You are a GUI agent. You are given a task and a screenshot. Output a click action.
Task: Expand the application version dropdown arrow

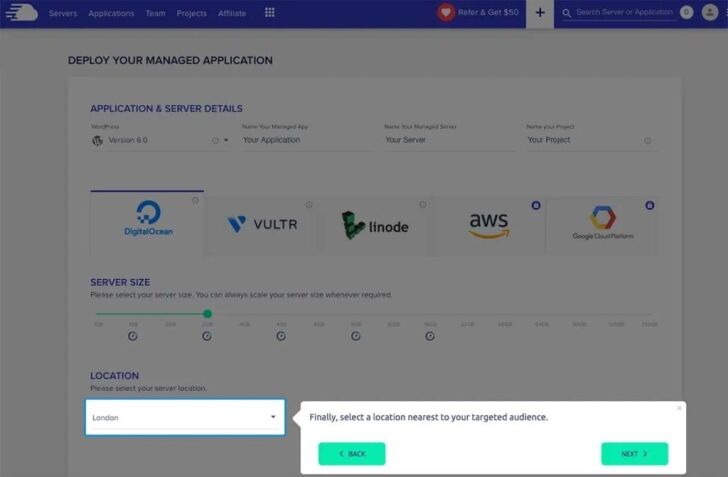pos(226,140)
